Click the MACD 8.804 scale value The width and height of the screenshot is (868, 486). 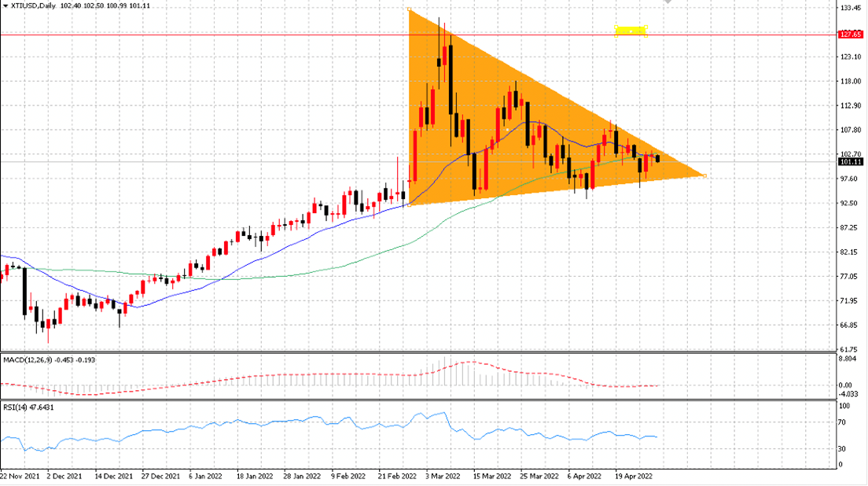coord(848,359)
